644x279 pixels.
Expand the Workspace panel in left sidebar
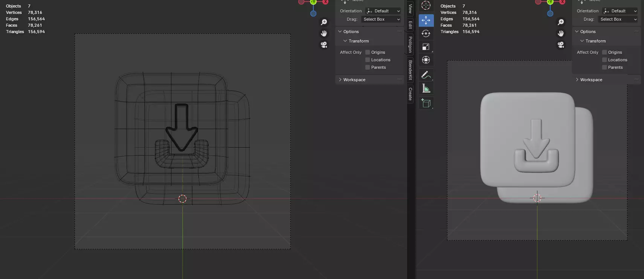(340, 80)
